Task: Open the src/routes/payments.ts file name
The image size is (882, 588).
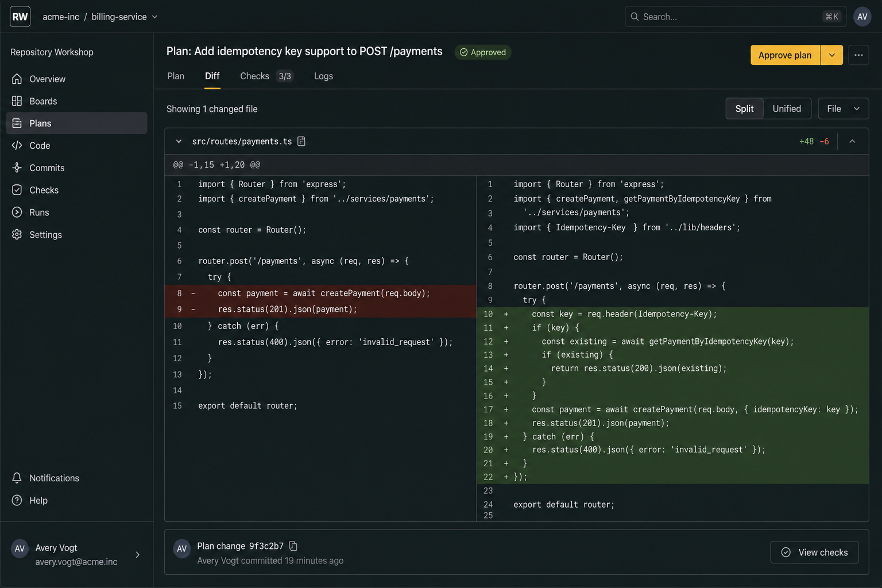Action: point(242,141)
